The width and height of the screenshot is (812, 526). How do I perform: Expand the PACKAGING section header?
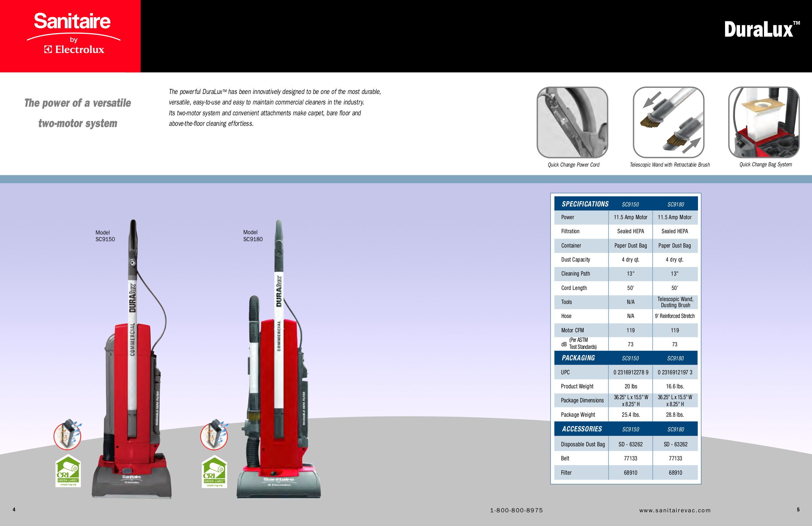point(578,358)
